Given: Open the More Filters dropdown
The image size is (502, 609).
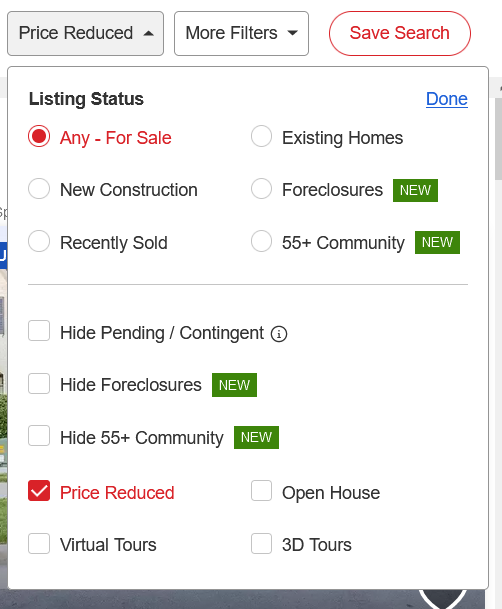Looking at the screenshot, I should (x=241, y=33).
